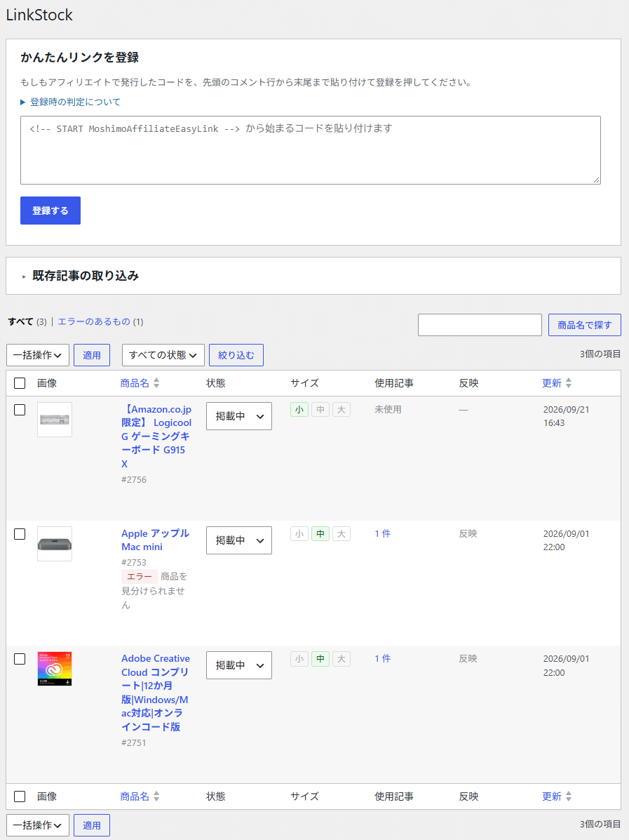The width and height of the screenshot is (629, 840).
Task: Expand 登録時の判定について details
Action: (70, 102)
